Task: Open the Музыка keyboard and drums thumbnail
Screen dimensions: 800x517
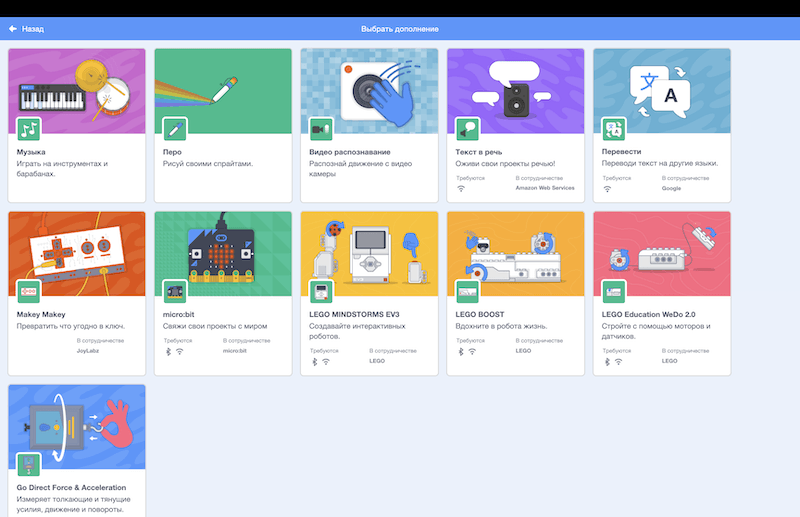Action: (76, 90)
